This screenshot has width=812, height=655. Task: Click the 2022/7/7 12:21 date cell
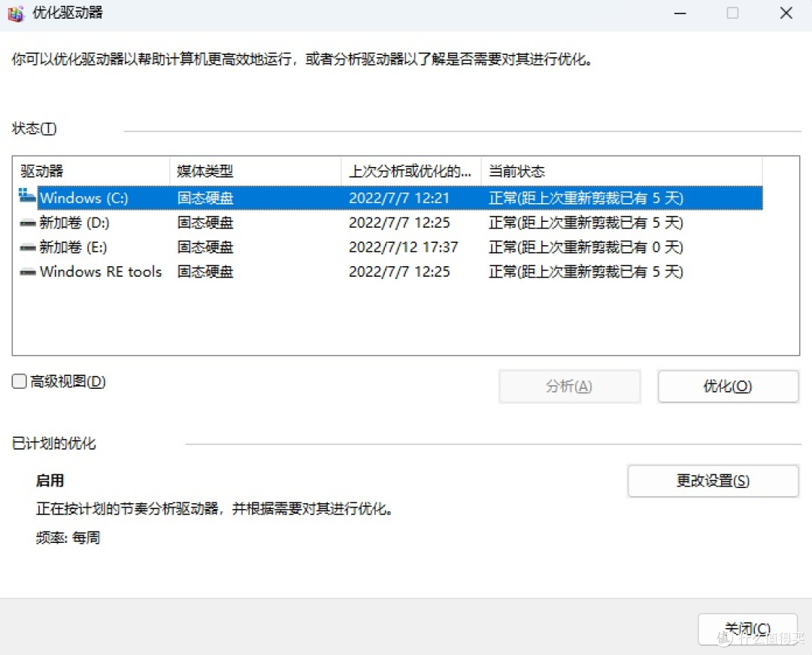pos(398,198)
